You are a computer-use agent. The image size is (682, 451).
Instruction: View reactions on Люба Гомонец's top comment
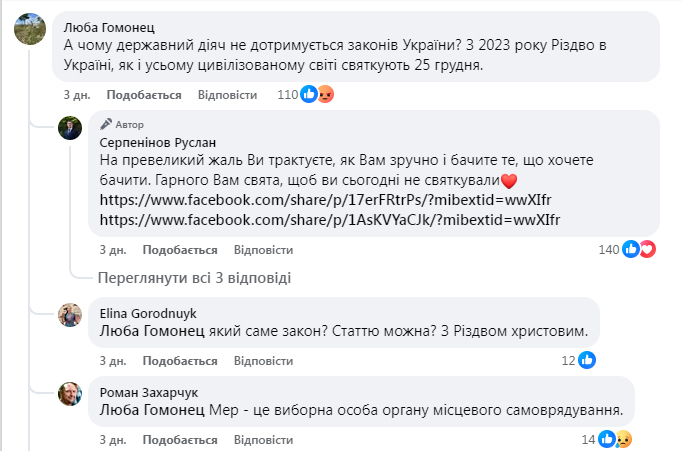[x=317, y=95]
